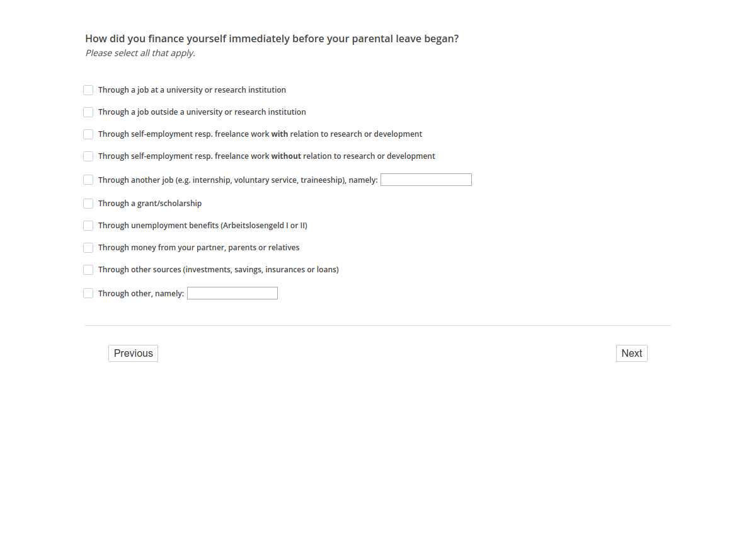This screenshot has height=556, width=756.
Task: Go back with the Previous button
Action: (133, 353)
